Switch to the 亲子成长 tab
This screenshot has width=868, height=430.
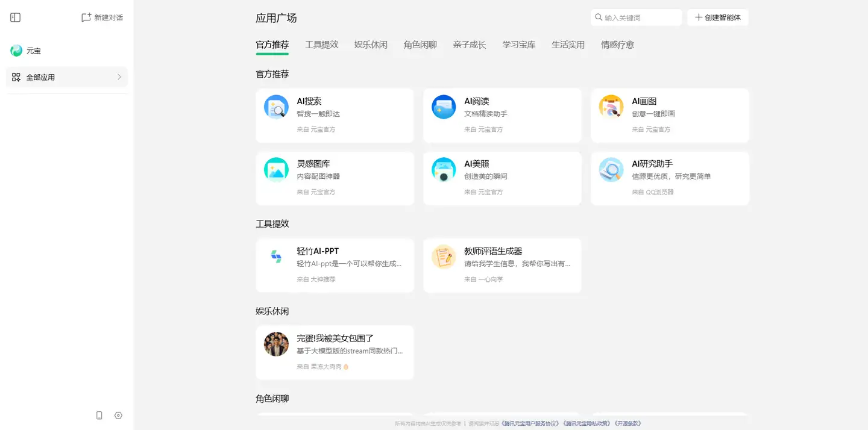coord(470,45)
